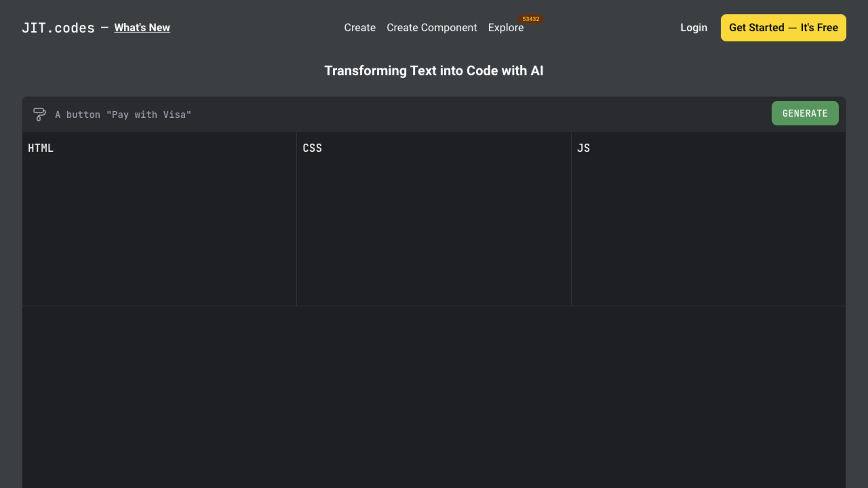This screenshot has width=868, height=488.
Task: Open the What's New link
Action: [x=142, y=28]
